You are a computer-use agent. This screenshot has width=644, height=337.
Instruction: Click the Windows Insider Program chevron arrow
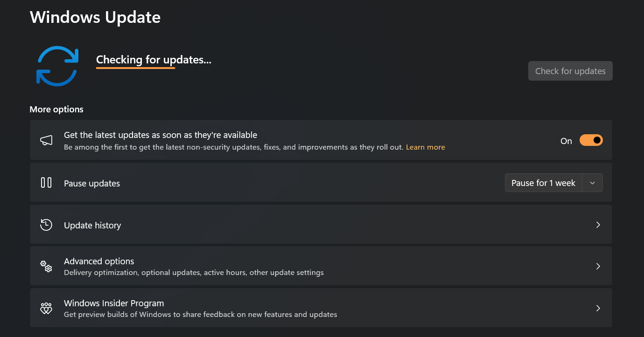tap(598, 308)
